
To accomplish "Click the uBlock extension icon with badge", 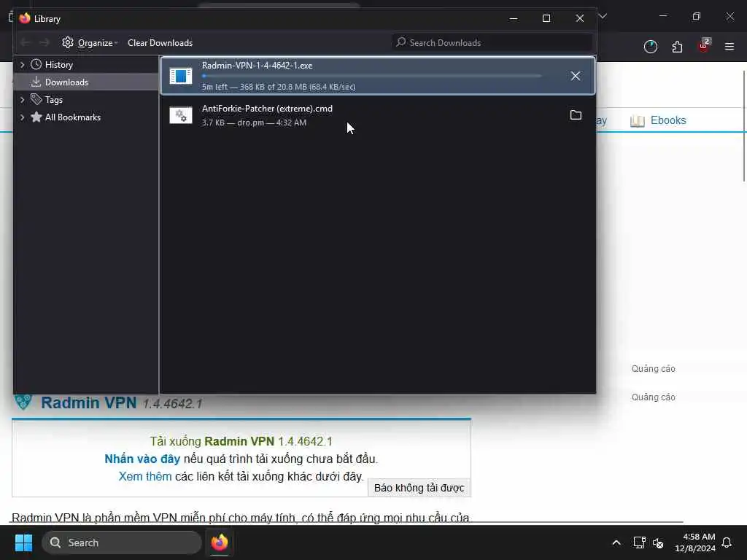I will (x=704, y=46).
